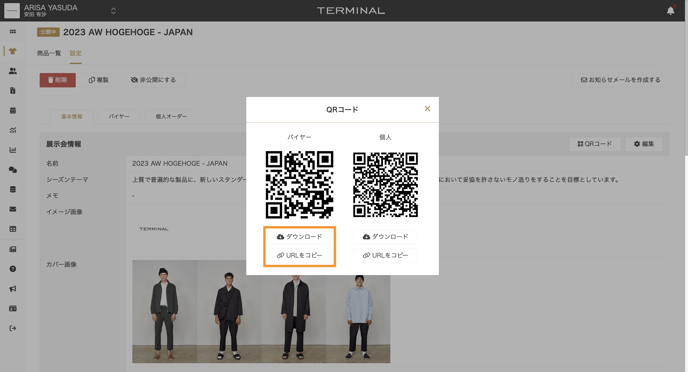Open the grid menu sidebar icon
The width and height of the screenshot is (688, 372).
13,31
